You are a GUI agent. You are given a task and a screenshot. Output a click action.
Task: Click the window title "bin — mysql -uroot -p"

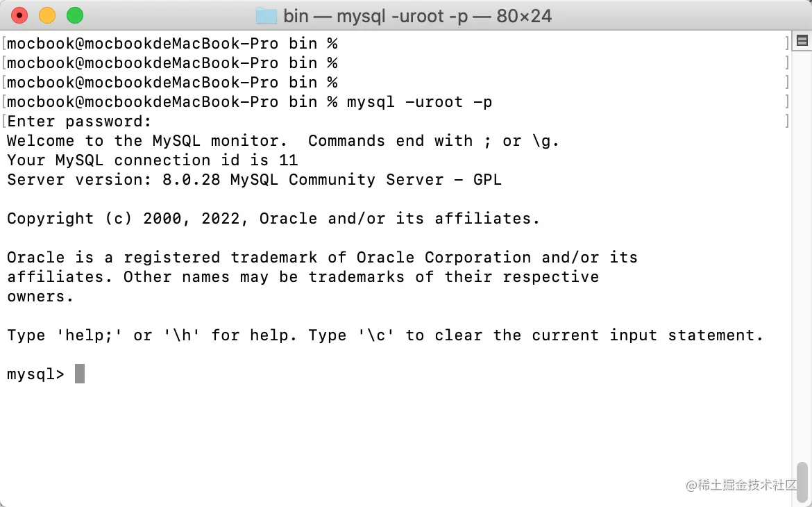coord(417,15)
